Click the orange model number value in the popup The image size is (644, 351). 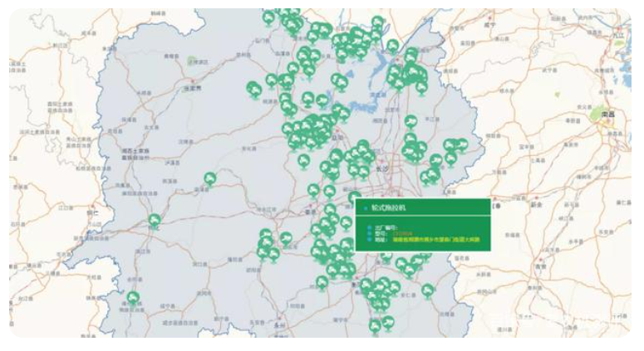coord(402,233)
